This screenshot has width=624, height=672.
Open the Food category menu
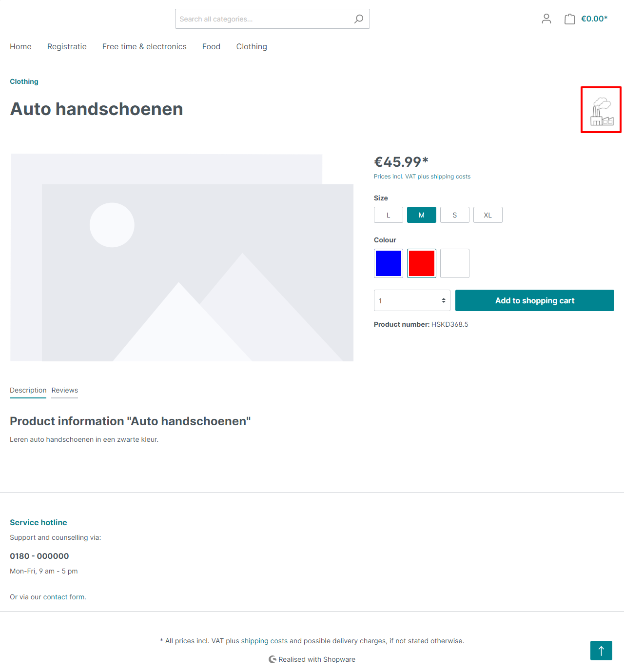click(211, 46)
